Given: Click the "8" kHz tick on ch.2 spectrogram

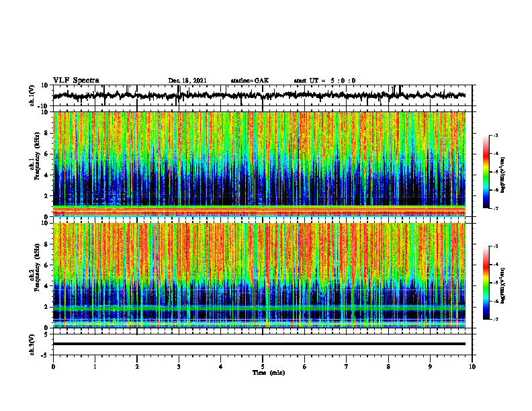Looking at the screenshot, I should 46,244.
